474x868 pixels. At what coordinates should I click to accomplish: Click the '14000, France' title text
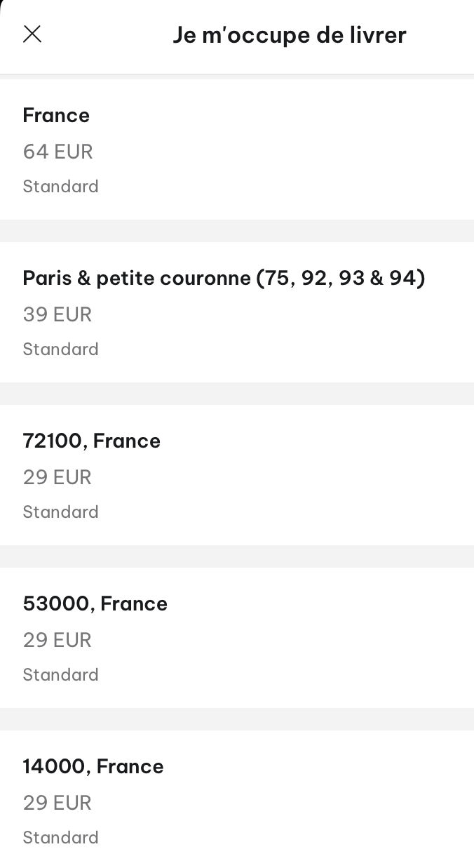(x=93, y=766)
